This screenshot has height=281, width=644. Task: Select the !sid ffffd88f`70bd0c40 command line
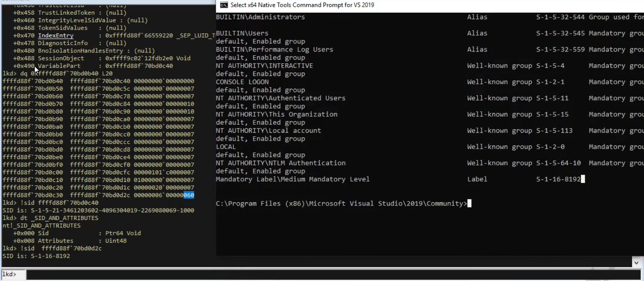50,203
